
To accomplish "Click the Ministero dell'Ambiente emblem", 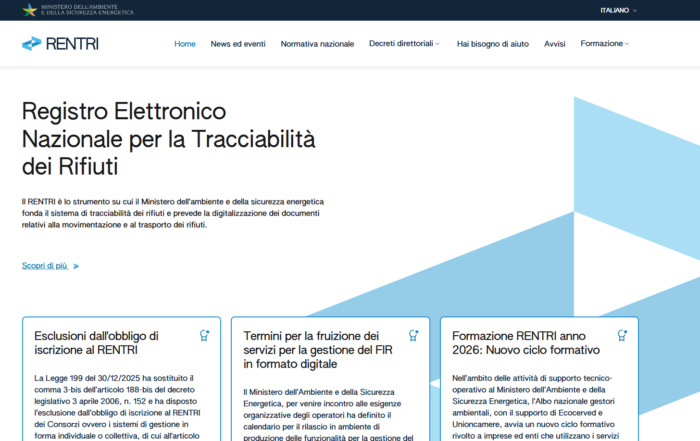I will tap(30, 10).
